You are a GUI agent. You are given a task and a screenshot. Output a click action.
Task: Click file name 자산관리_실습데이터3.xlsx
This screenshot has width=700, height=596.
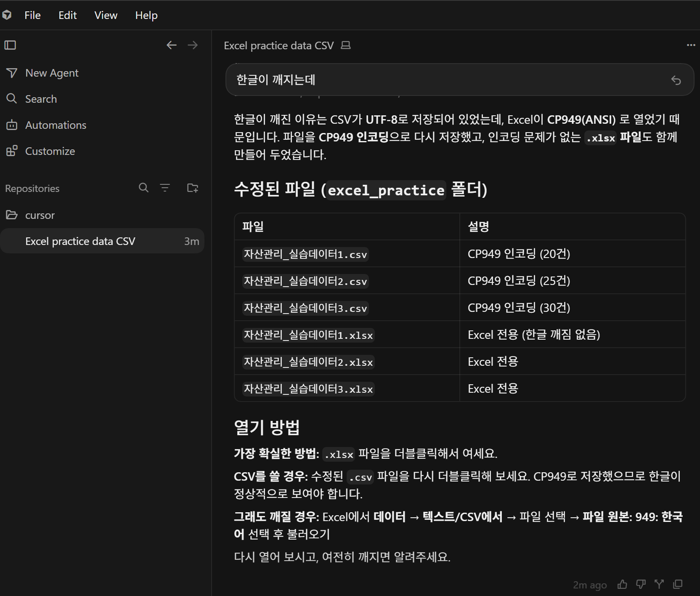pyautogui.click(x=308, y=389)
